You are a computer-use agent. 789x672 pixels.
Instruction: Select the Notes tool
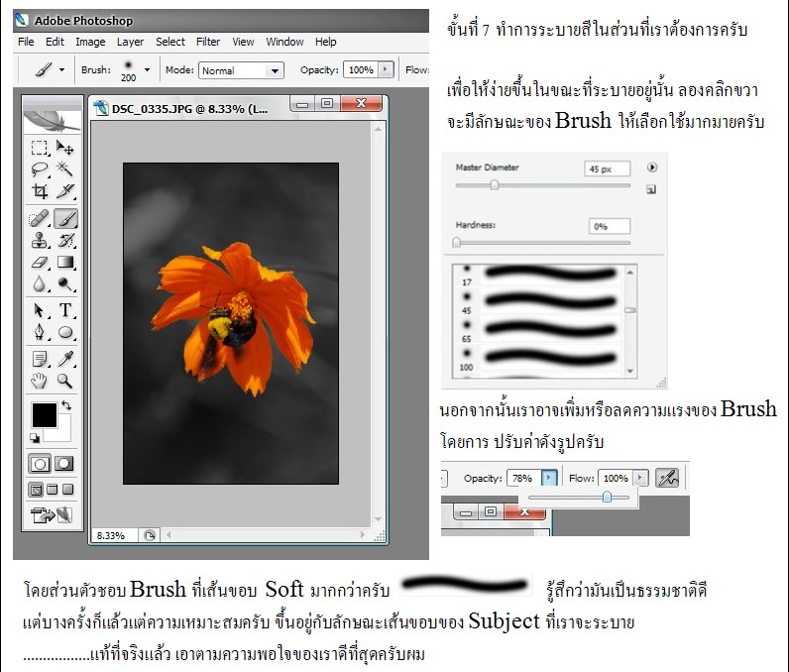pos(40,359)
